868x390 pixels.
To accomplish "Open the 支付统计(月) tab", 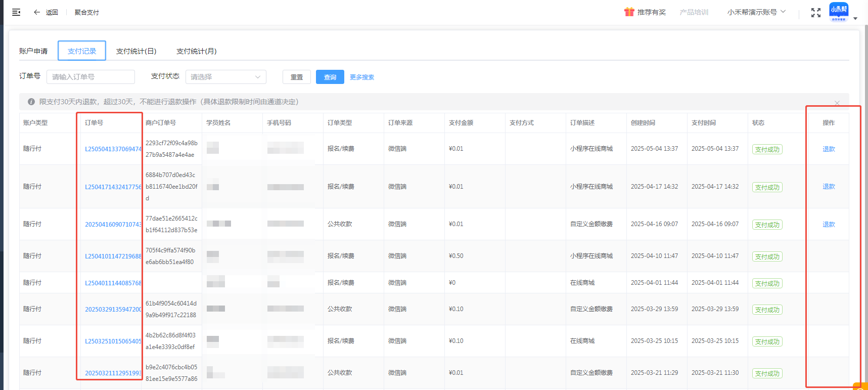I will coord(196,51).
